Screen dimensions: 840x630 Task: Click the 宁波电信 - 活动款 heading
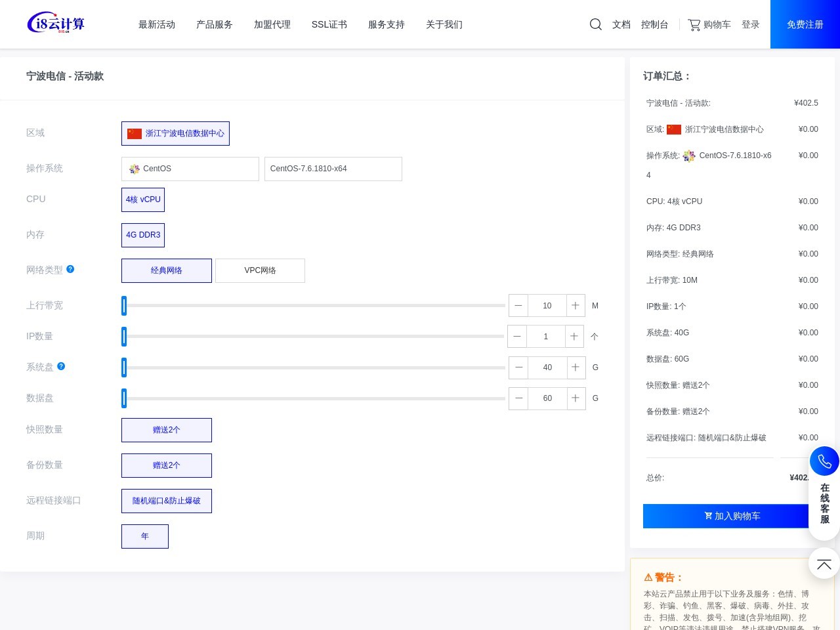(65, 76)
